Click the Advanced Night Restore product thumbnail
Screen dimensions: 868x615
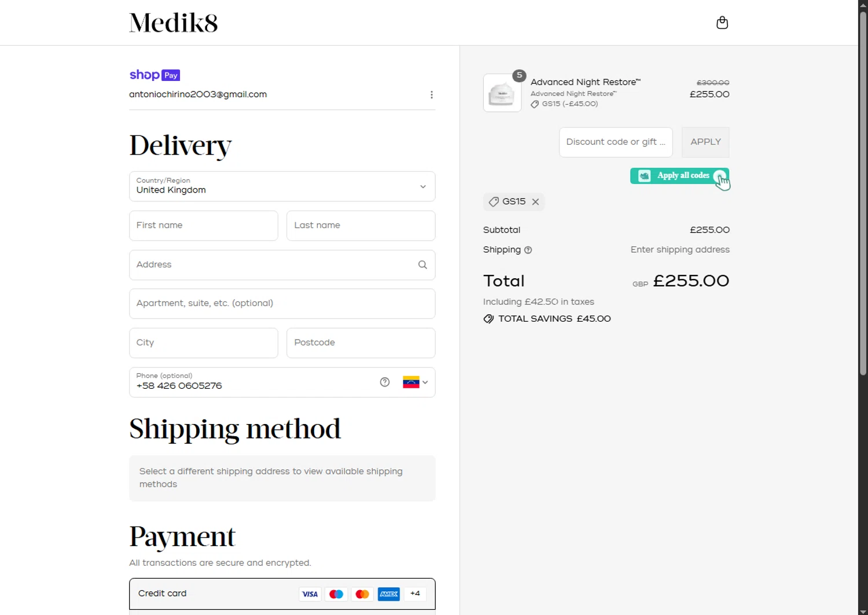[x=502, y=93]
